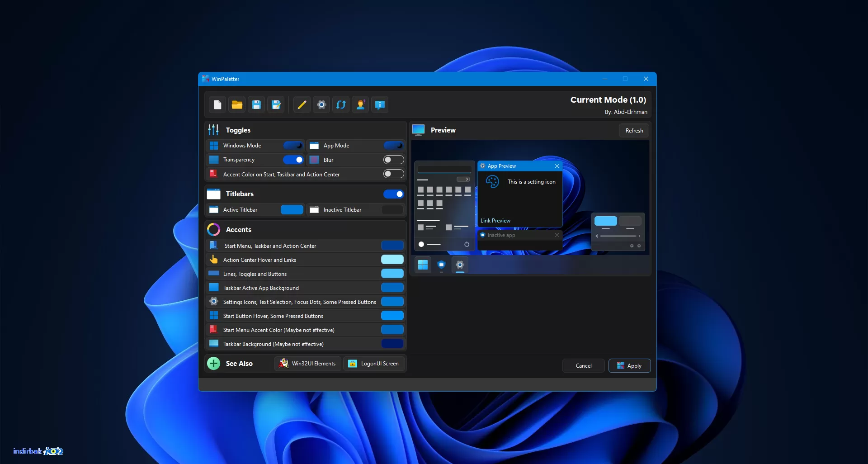Click the volume speaker icon in preview Action Center
This screenshot has height=464, width=868.
pyautogui.click(x=597, y=236)
